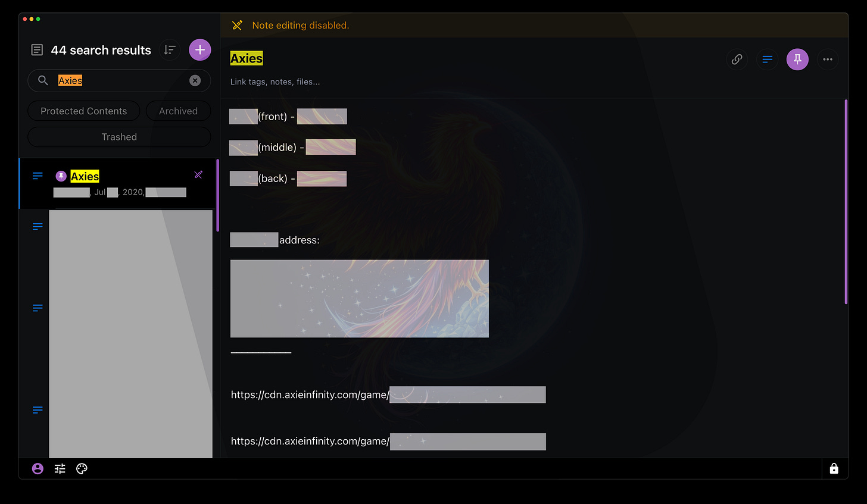Open the note options ellipsis menu
The width and height of the screenshot is (867, 504).
tap(828, 60)
